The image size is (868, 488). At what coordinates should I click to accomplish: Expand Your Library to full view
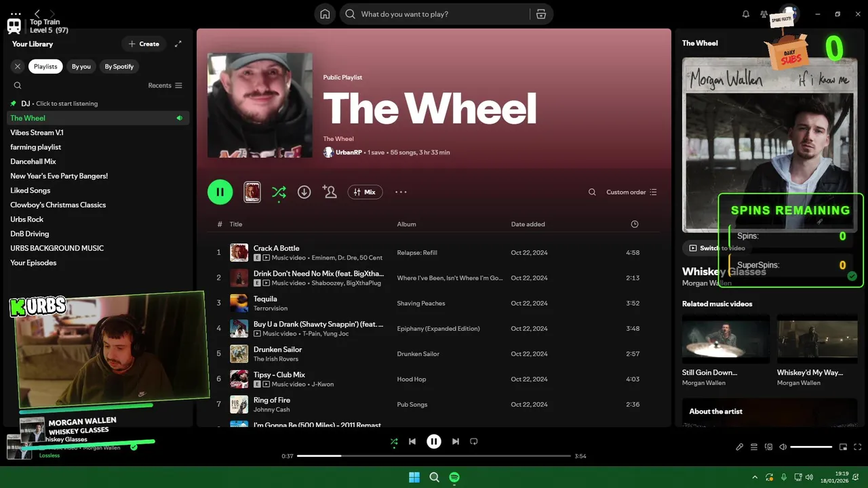coord(178,44)
